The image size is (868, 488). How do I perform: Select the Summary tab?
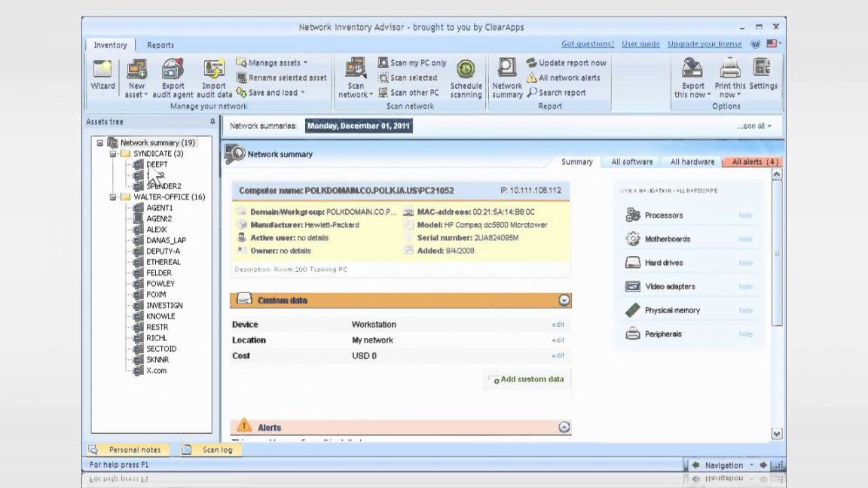577,162
